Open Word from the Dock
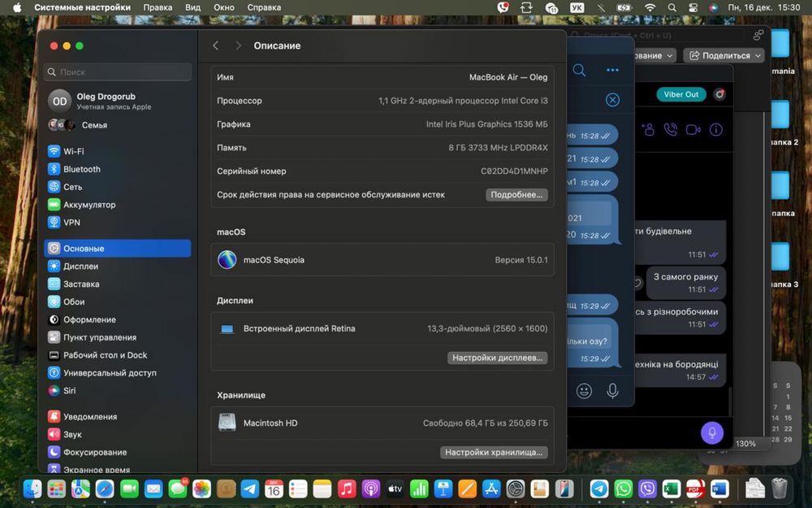 click(x=719, y=488)
